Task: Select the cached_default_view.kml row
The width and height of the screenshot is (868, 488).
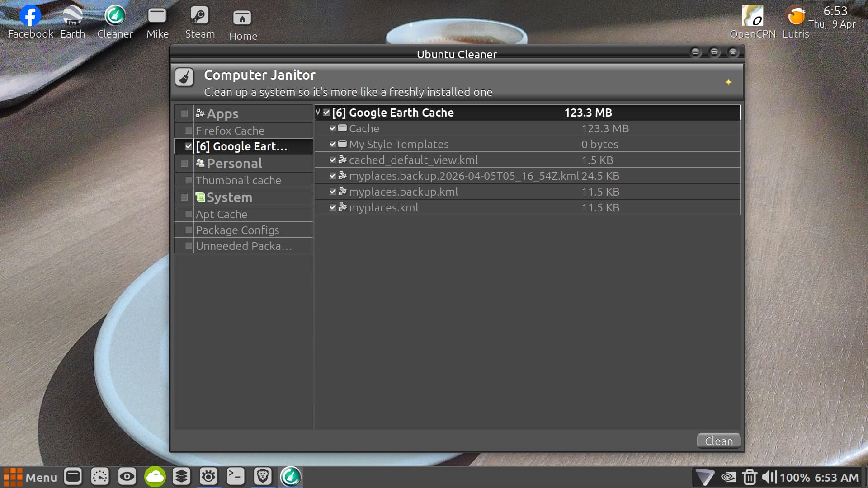Action: point(413,160)
